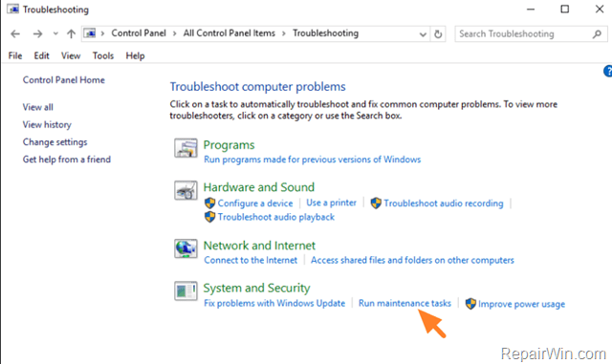Click the System and Security icon
This screenshot has width=612, height=364.
[x=186, y=291]
